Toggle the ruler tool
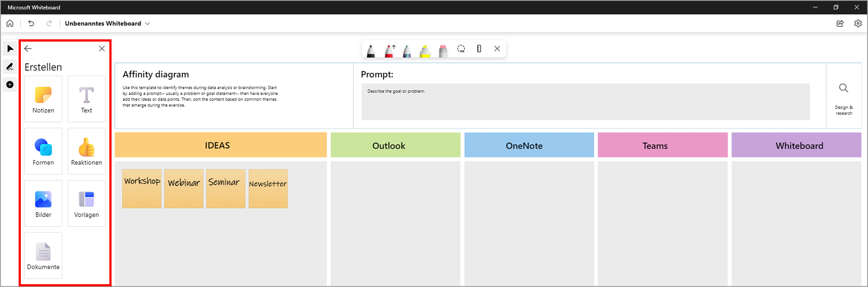 point(479,49)
